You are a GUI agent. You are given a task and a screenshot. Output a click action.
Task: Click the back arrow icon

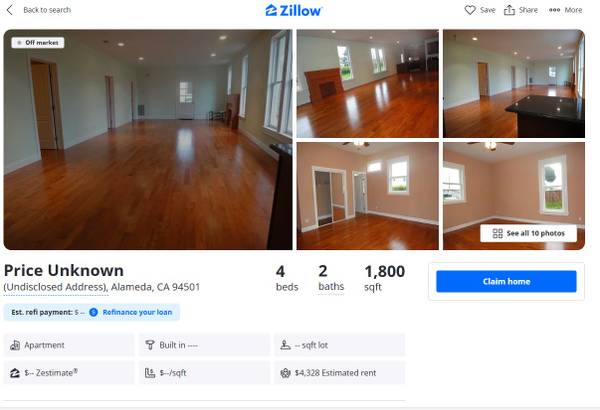click(10, 10)
